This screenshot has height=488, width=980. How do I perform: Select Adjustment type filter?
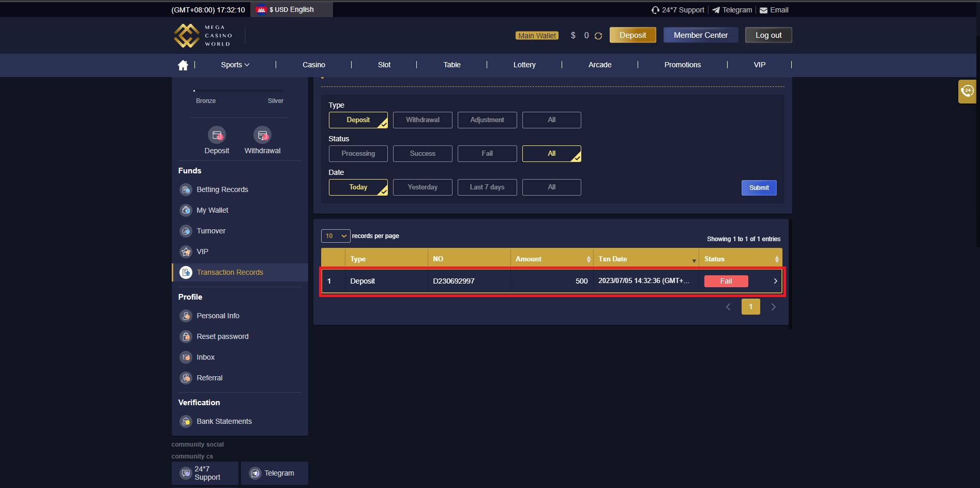click(487, 120)
